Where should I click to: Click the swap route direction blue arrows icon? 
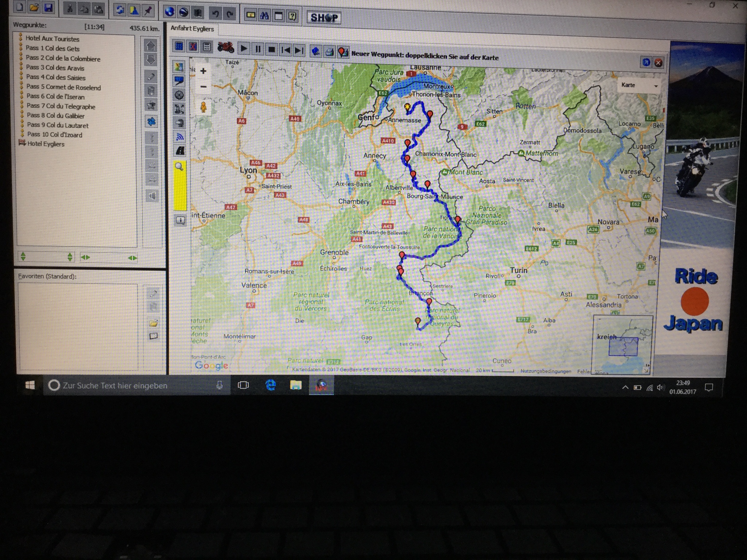click(151, 121)
